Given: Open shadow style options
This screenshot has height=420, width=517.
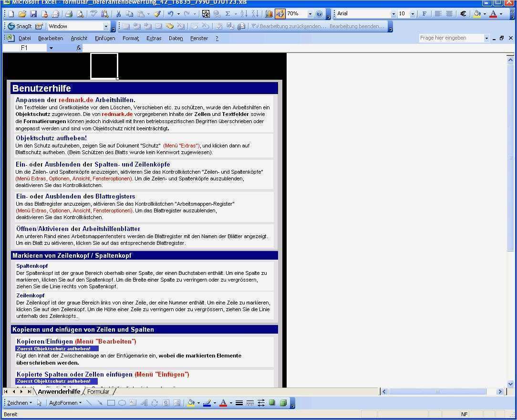Looking at the screenshot, I should point(272,403).
